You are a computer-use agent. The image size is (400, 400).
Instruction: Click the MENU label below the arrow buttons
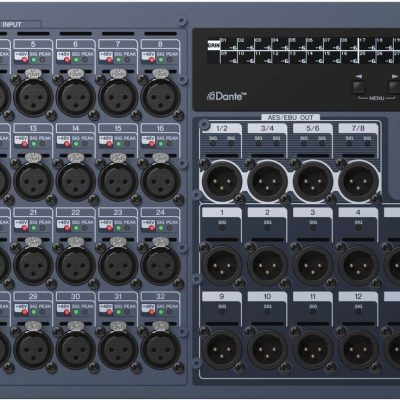pyautogui.click(x=377, y=98)
